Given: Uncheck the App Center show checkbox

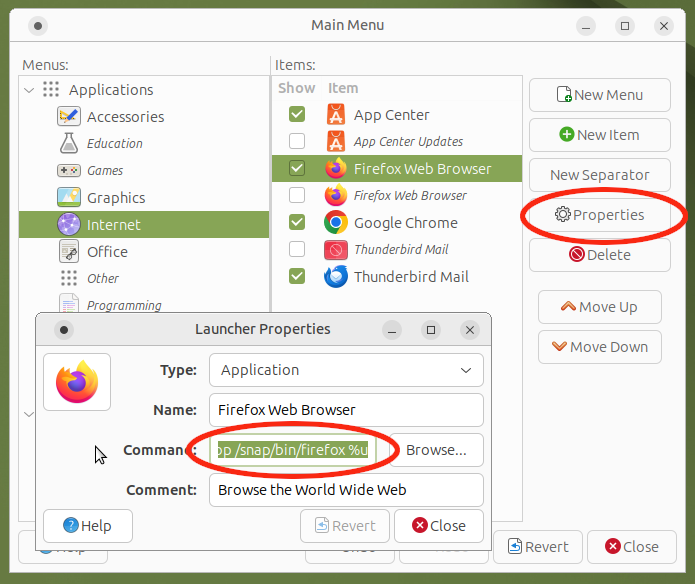Looking at the screenshot, I should coord(297,115).
